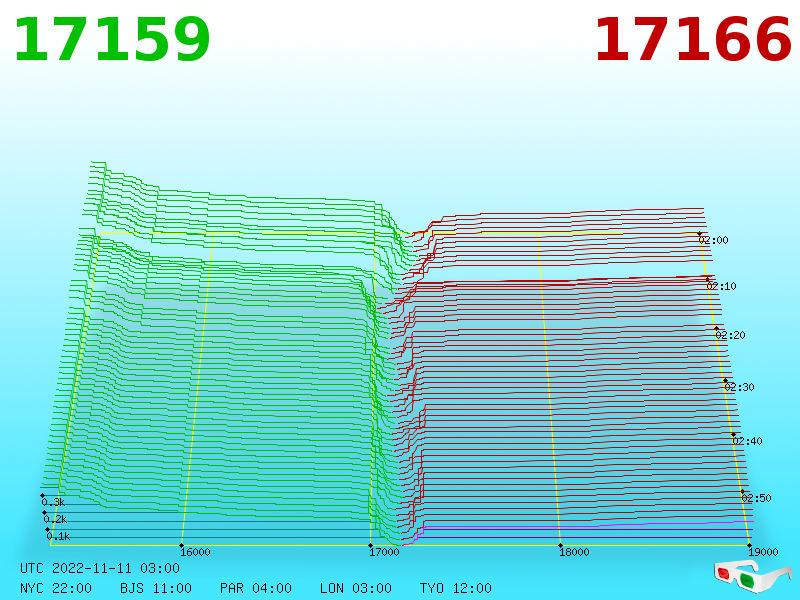Click the 02:20 time axis marker
The image size is (800, 600).
tap(731, 335)
